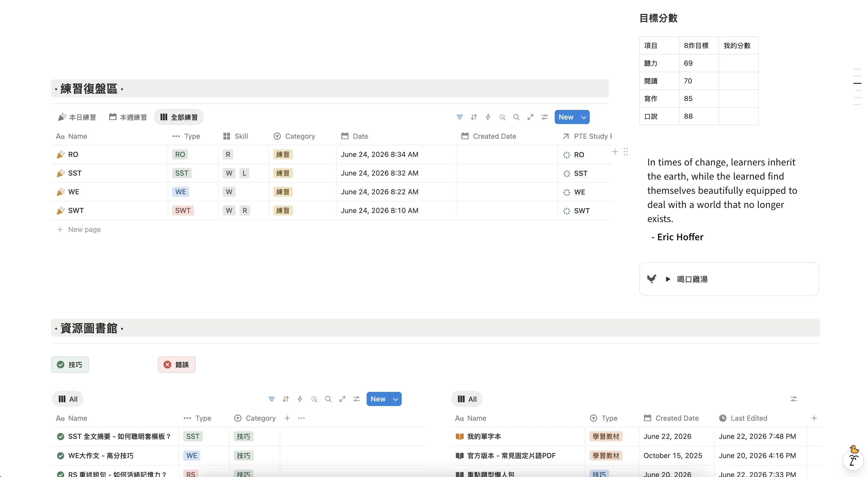Screen dimensions: 868x477
Task: Open settings sliders of right resource table
Action: coord(794,399)
